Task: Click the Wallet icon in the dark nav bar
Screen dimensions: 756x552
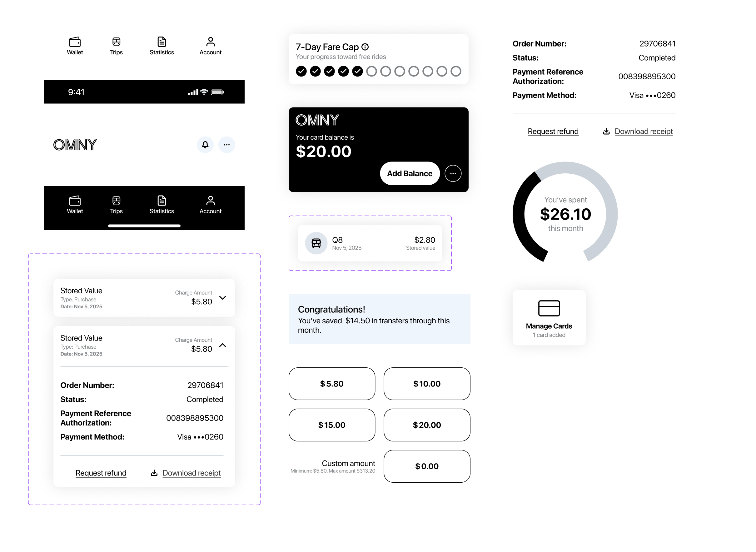Action: [75, 201]
